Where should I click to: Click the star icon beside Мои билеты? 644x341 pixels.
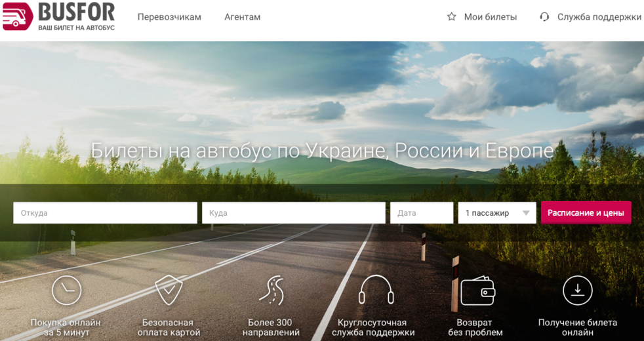(x=451, y=17)
